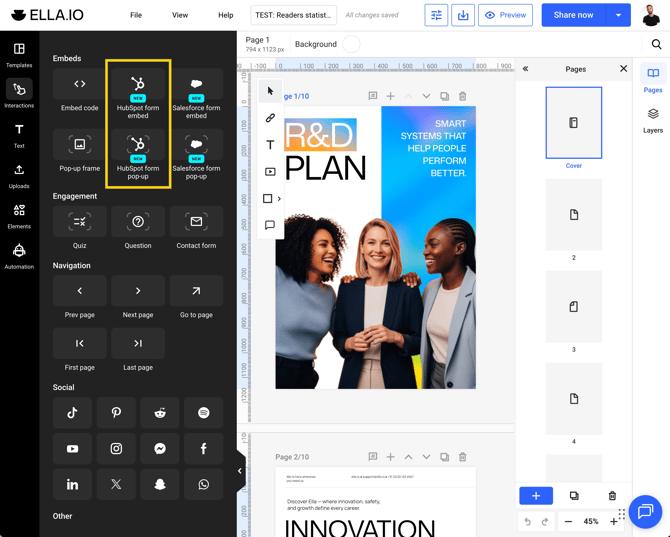This screenshot has height=537, width=670.
Task: Select page 3 thumbnail
Action: pyautogui.click(x=574, y=307)
